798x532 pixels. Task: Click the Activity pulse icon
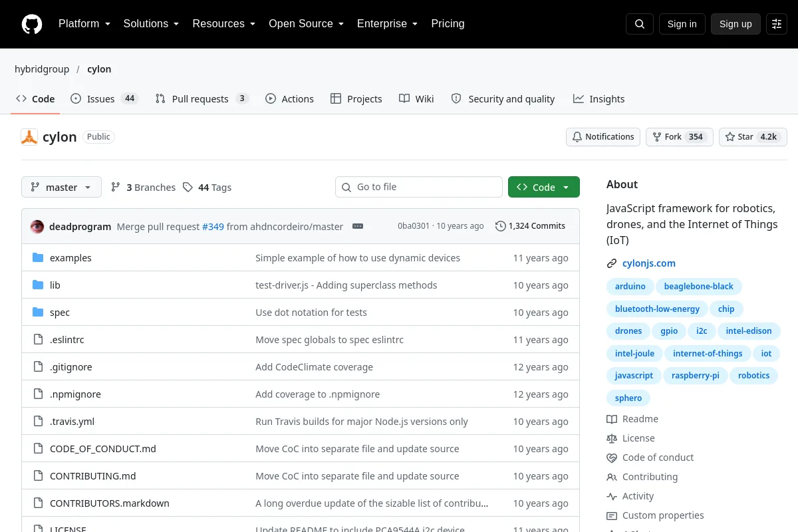point(612,496)
